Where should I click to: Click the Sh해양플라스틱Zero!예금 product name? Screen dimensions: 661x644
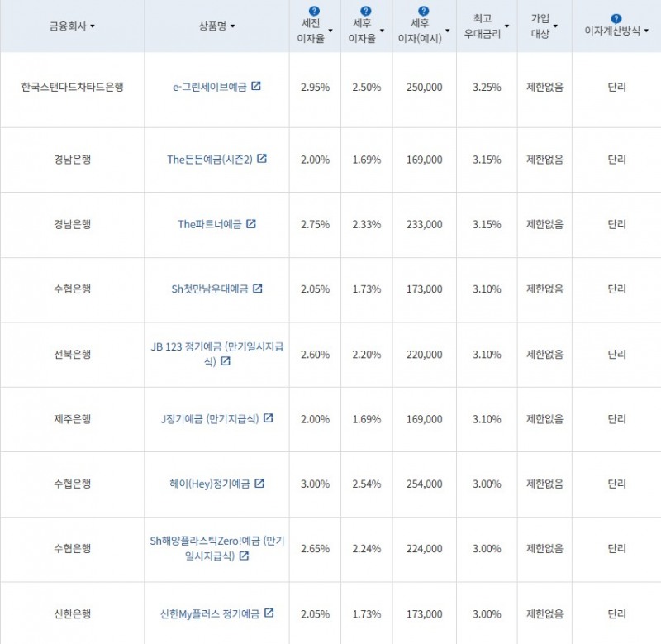[213, 540]
